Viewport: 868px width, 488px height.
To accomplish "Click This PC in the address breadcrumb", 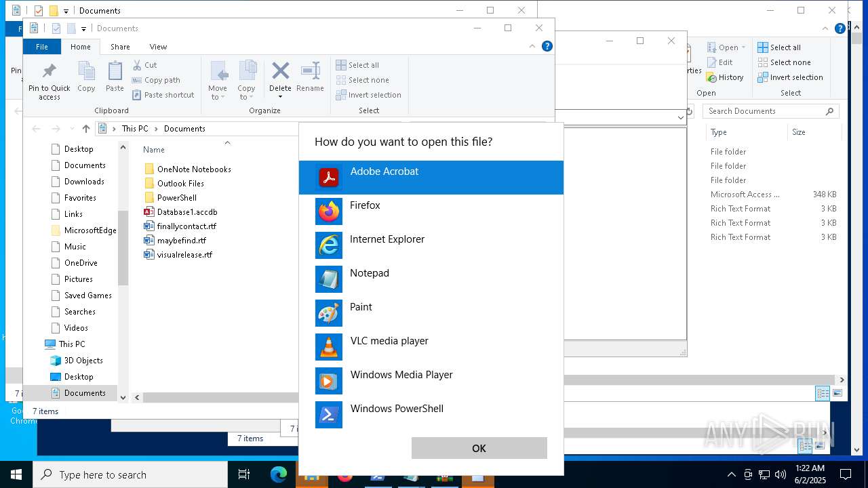I will [x=135, y=128].
